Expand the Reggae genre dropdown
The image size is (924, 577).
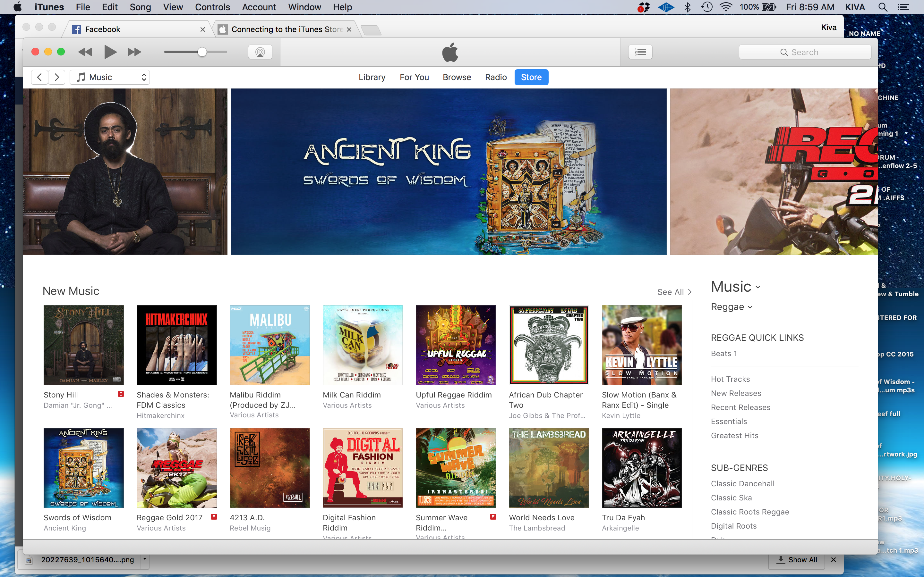click(x=732, y=307)
